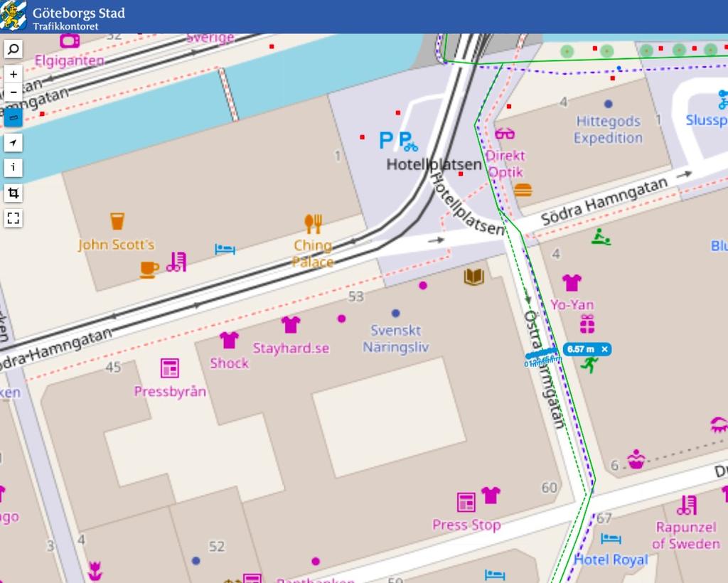The height and width of the screenshot is (583, 728).
Task: Click the Hotellplatsen square label
Action: tap(434, 164)
